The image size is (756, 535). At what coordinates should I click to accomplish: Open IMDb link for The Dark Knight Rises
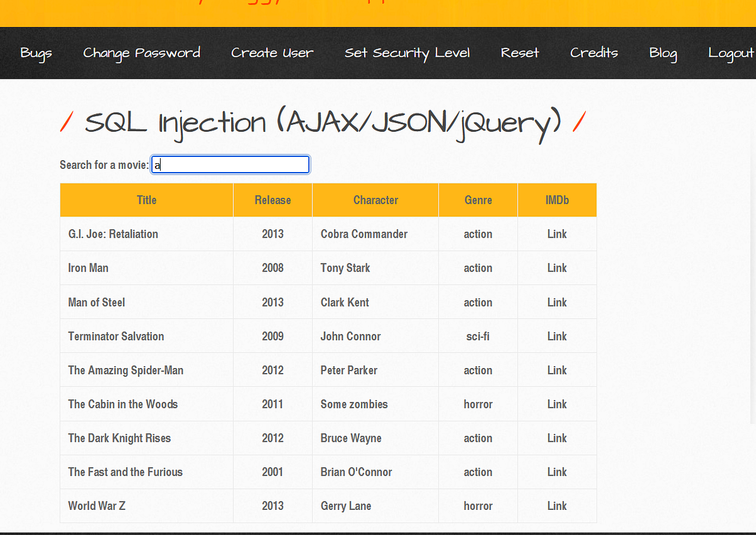557,438
